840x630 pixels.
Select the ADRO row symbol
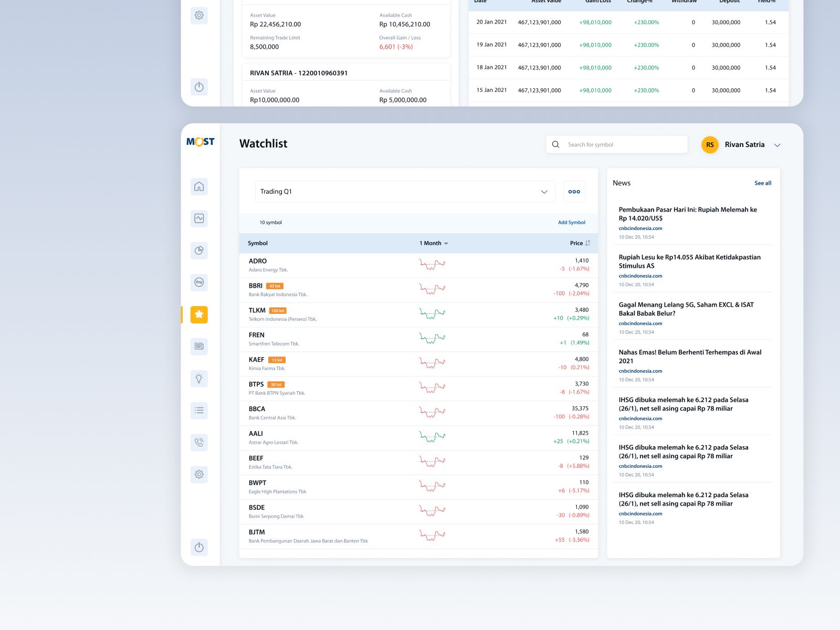coord(258,261)
